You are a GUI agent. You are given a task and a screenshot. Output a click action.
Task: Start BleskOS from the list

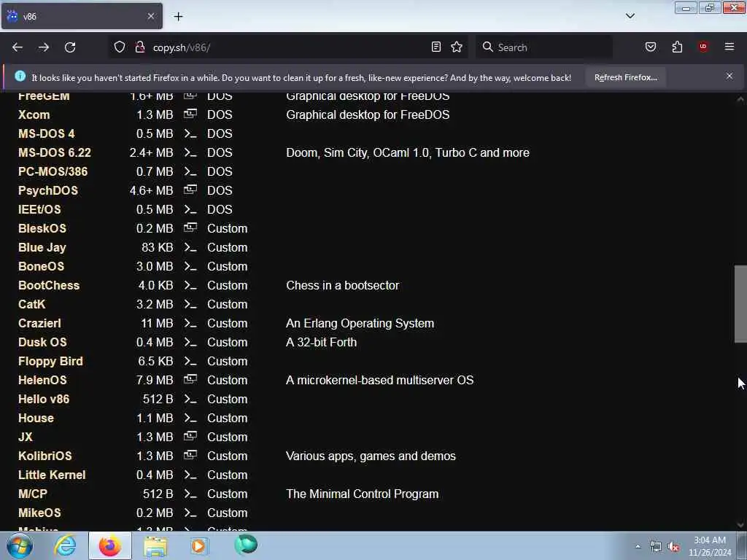point(42,228)
